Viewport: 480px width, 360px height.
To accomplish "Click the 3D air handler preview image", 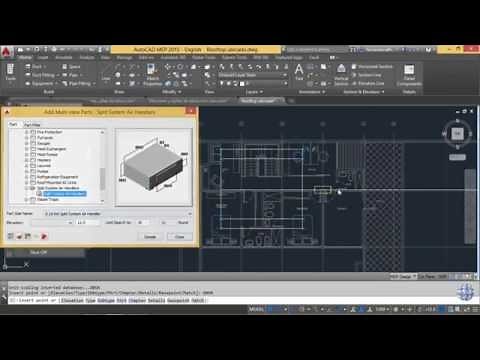I will click(154, 168).
